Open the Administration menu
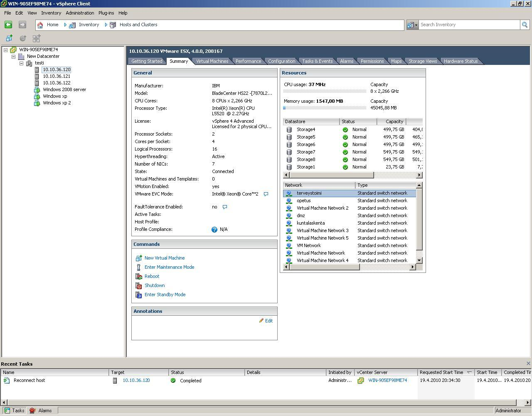 click(80, 13)
